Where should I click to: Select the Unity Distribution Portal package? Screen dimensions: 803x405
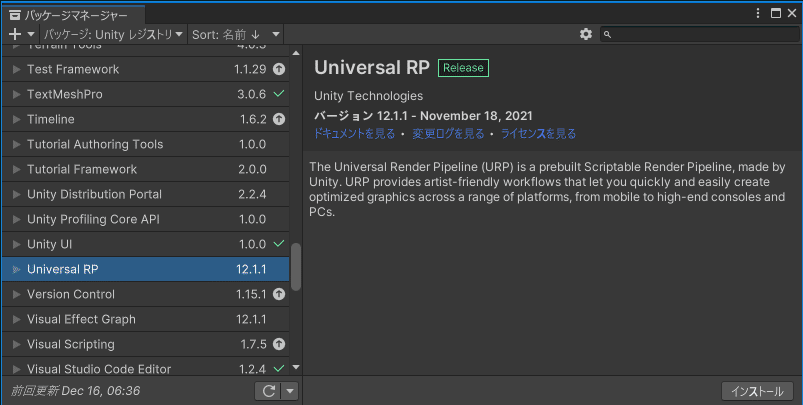pos(146,195)
